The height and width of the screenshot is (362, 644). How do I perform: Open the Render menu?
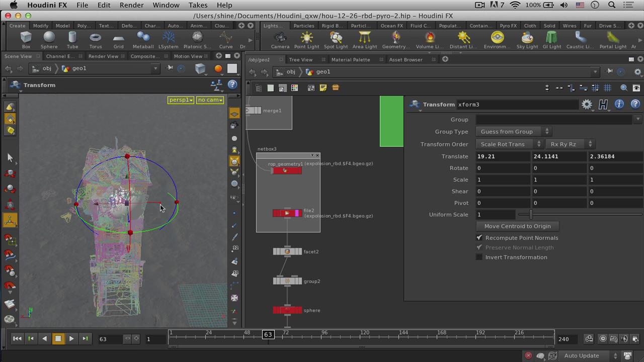pos(131,5)
